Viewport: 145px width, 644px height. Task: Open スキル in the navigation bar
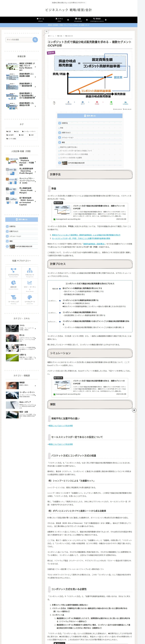(x=59, y=20)
